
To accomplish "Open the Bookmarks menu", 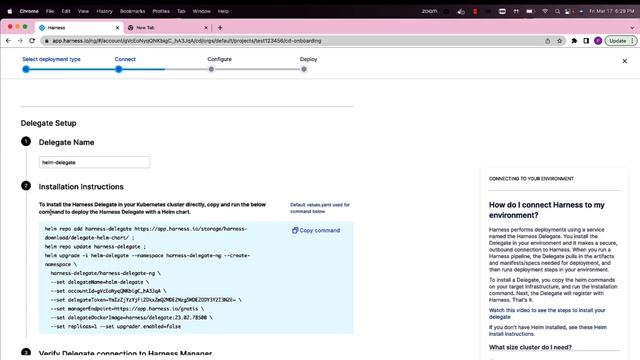I will coord(132,11).
